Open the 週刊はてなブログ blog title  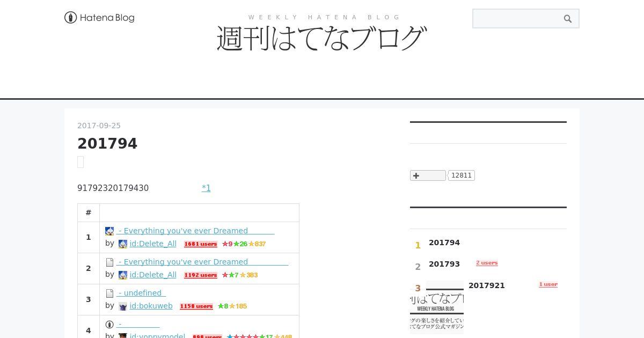321,39
